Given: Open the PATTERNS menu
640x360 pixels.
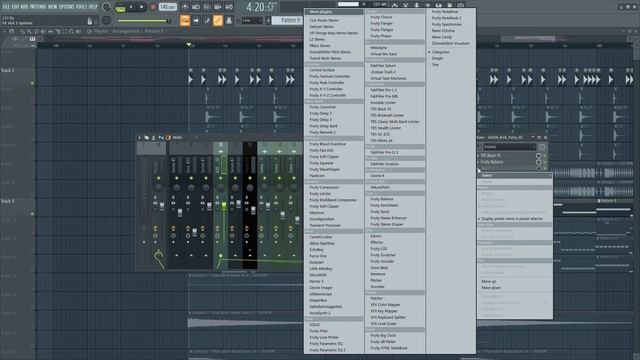Looking at the screenshot, I should [x=38, y=7].
